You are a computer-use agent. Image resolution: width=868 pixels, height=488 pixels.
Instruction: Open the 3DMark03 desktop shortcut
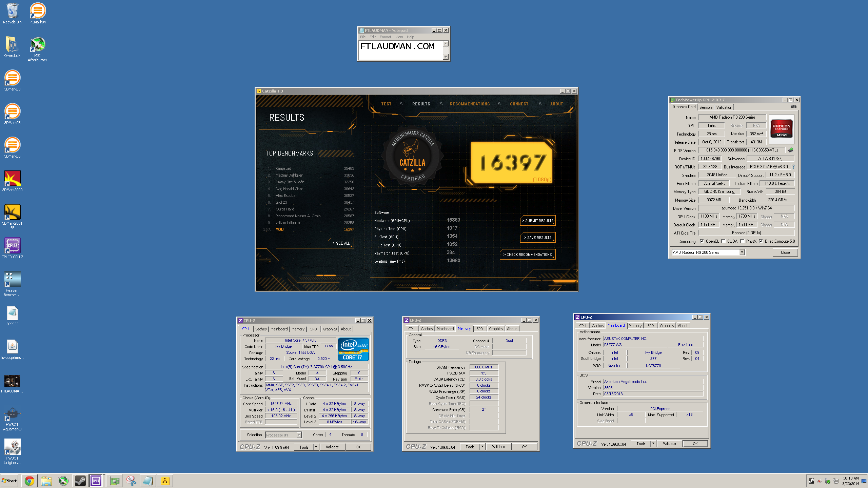point(12,81)
